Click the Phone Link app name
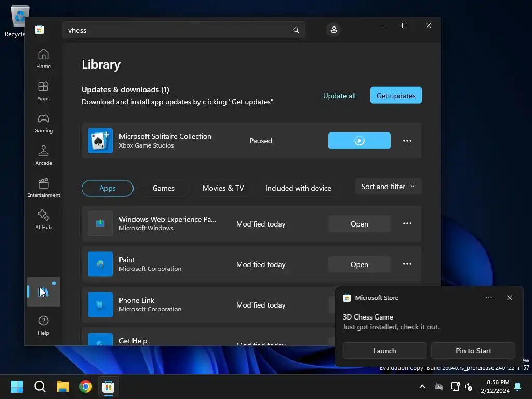532x399 pixels. coord(137,300)
